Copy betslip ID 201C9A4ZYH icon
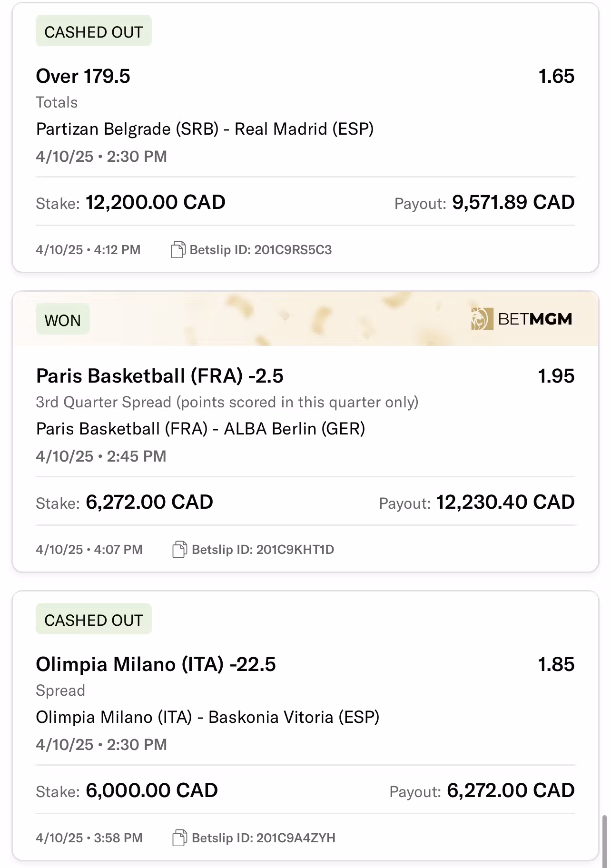 (179, 838)
